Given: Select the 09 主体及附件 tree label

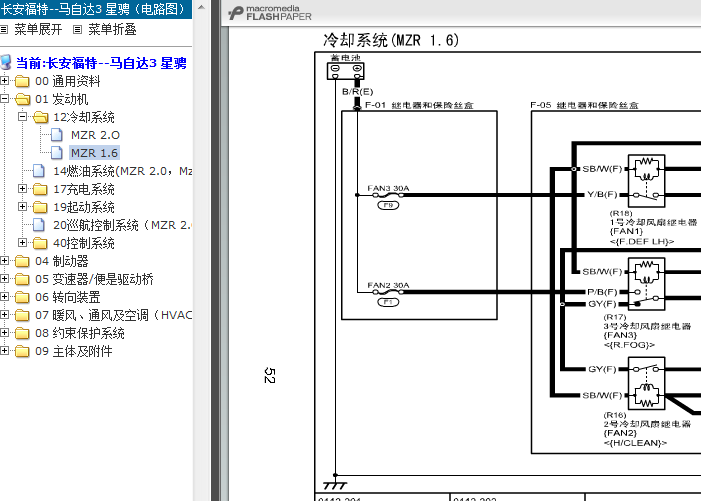Looking at the screenshot, I should [x=73, y=351].
